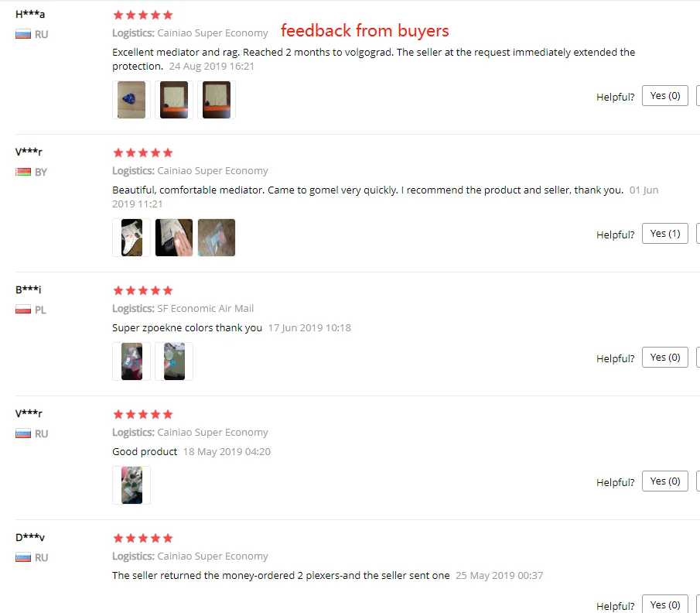Open white guitar photo in V***r BY review
The height and width of the screenshot is (613, 700).
(131, 238)
